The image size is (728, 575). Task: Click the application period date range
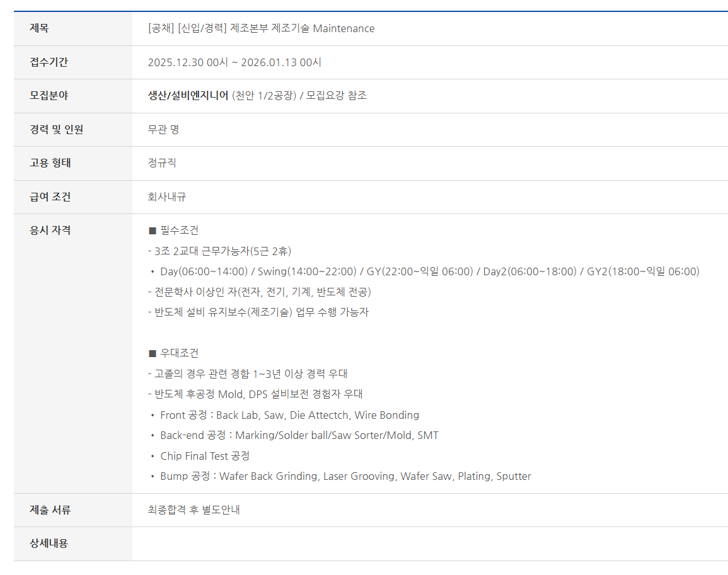click(234, 62)
